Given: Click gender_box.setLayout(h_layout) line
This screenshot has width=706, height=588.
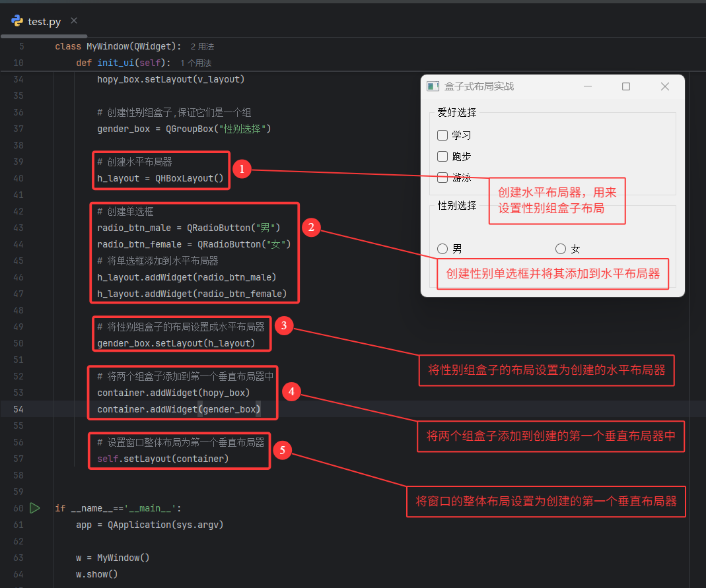Looking at the screenshot, I should click(x=176, y=343).
